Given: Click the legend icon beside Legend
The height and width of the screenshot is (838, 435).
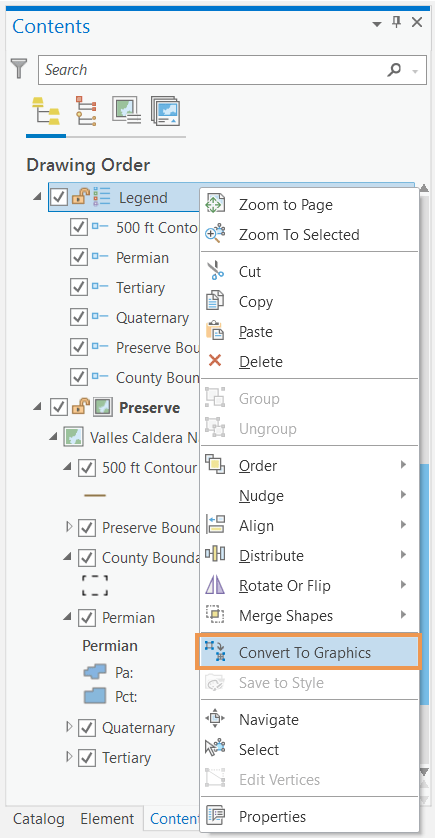Looking at the screenshot, I should 102,198.
